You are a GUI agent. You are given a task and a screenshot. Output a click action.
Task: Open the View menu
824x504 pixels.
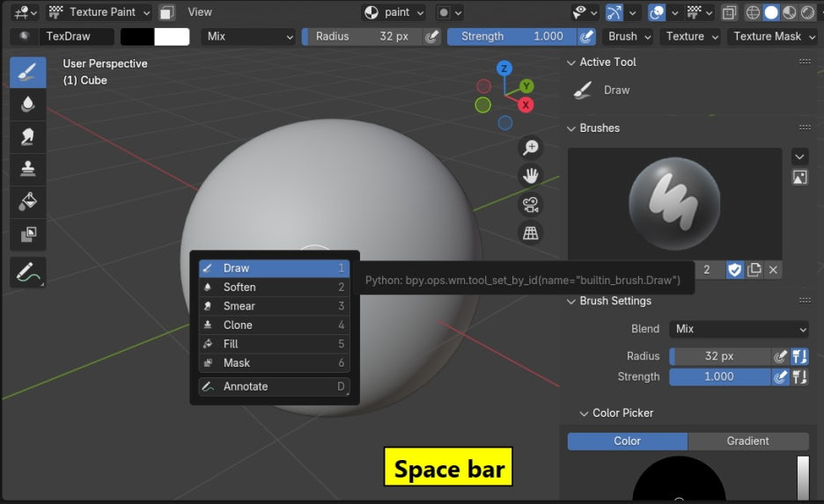tap(200, 12)
